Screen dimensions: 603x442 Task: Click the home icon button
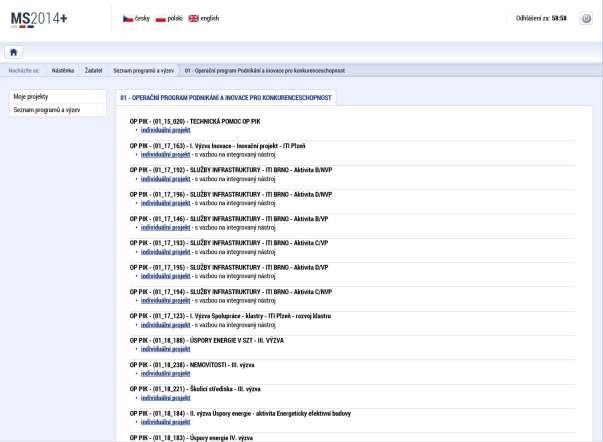[x=13, y=52]
